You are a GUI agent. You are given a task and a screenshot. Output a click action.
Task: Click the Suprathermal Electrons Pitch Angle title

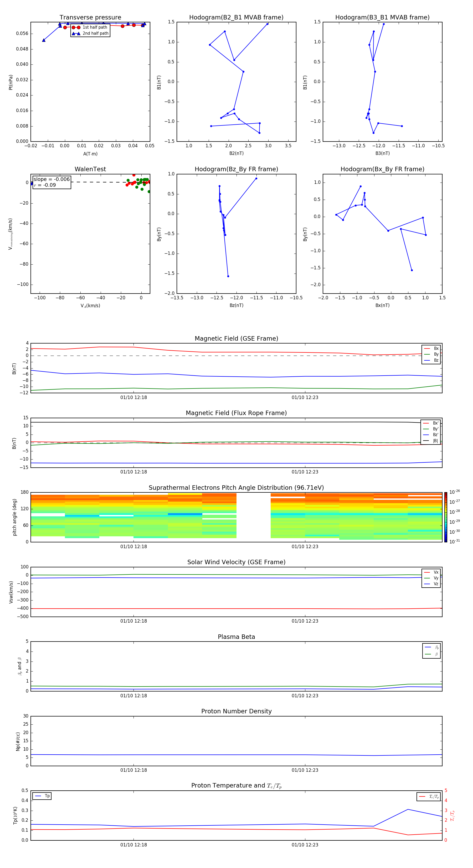236,488
